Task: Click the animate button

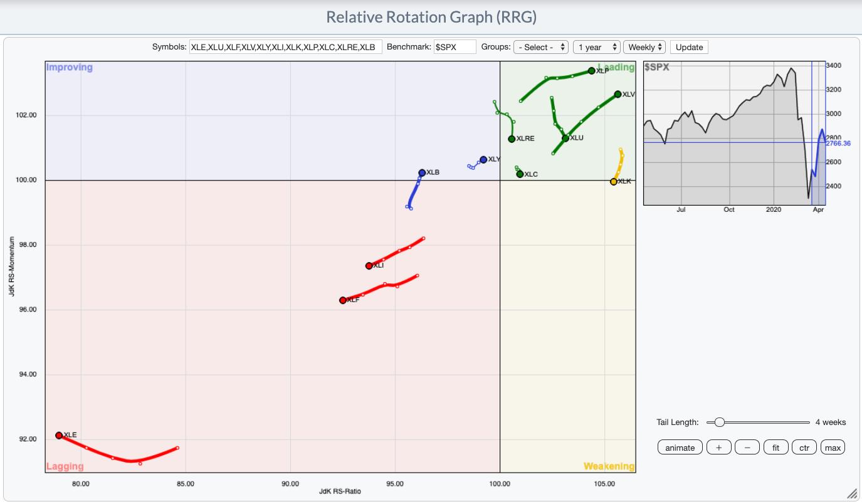Action: [680, 448]
